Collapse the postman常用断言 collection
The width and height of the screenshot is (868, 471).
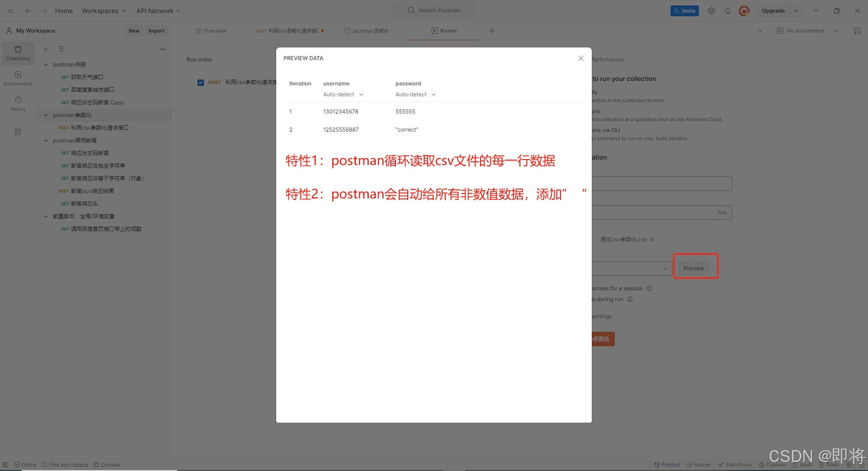(x=46, y=141)
